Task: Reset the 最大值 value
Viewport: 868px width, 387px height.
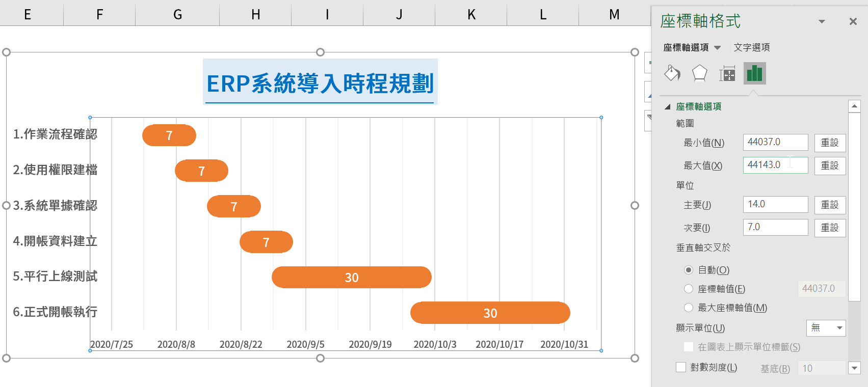Action: point(830,165)
